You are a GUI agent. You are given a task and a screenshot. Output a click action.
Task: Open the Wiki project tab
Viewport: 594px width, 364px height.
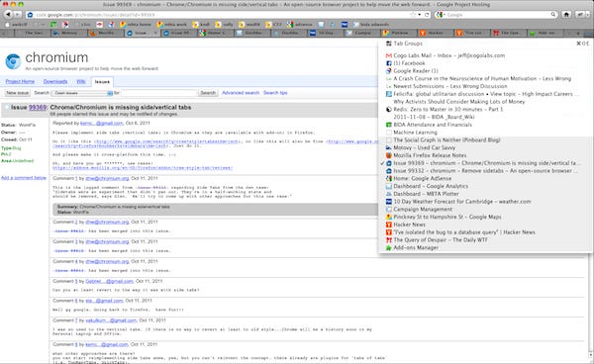pos(81,81)
